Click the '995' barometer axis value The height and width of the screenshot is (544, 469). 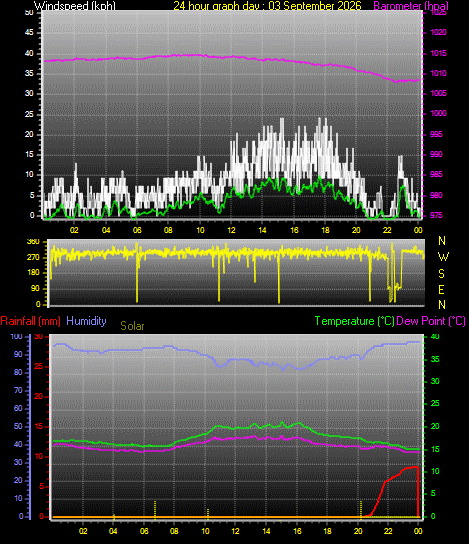(x=436, y=134)
